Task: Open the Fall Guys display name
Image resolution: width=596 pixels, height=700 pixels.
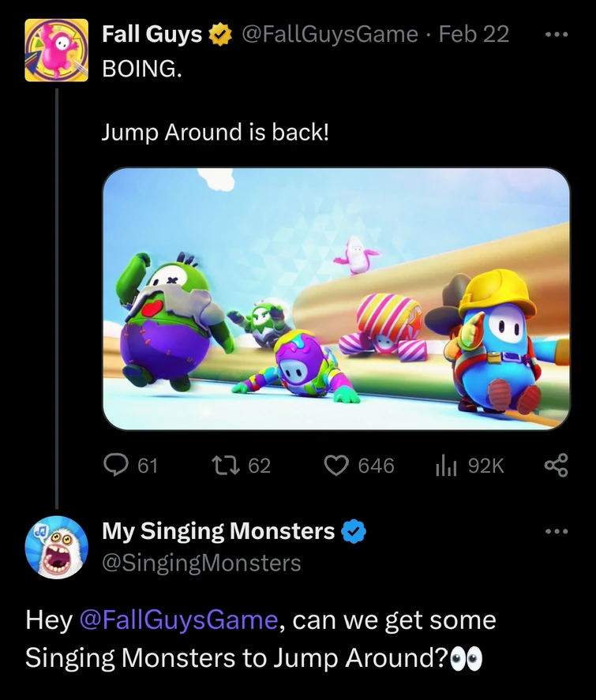Action: (152, 35)
